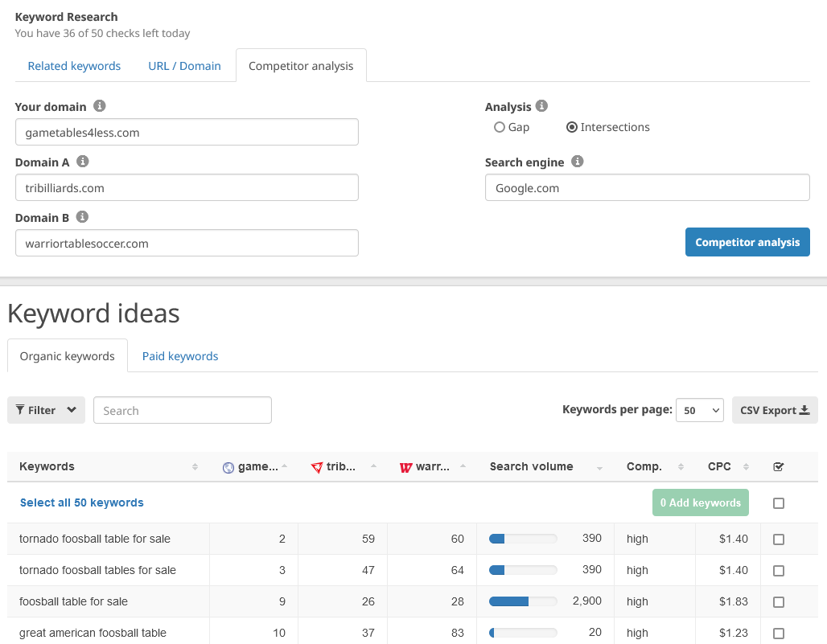The height and width of the screenshot is (644, 827).
Task: Click keyword 'tornado foosball tables for sale'
Action: (x=97, y=570)
